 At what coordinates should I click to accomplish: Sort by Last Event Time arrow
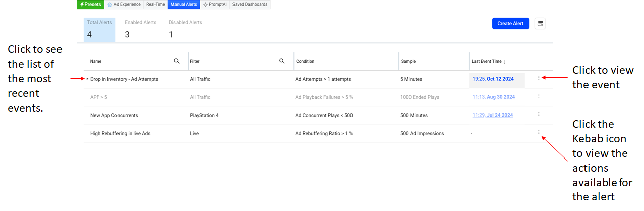504,62
